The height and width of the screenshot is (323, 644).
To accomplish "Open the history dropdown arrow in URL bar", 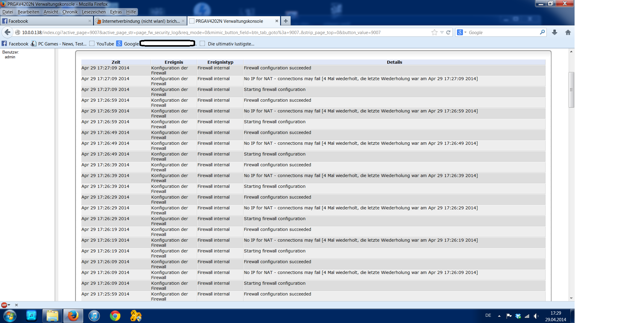I will [x=442, y=32].
